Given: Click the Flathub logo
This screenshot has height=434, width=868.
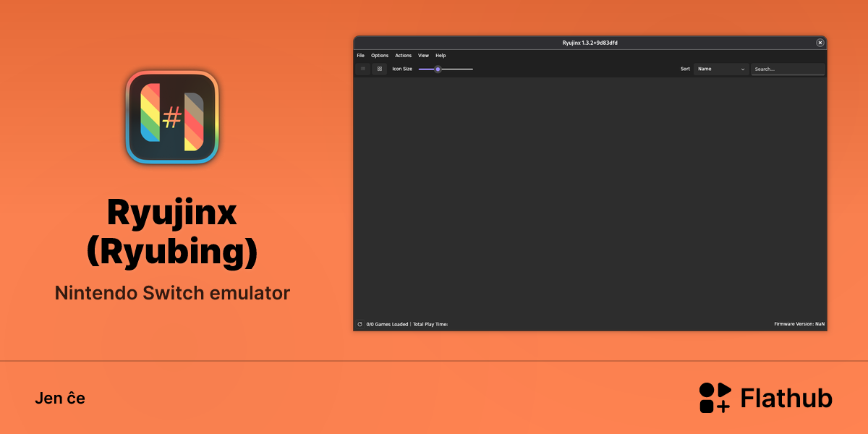Looking at the screenshot, I should pos(765,398).
